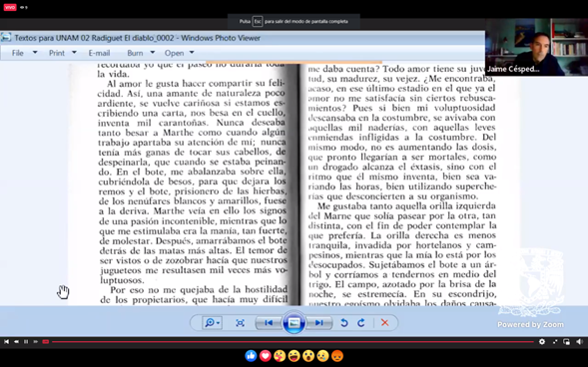Viewport: 588px width, 367px height.
Task: Open the Burn menu
Action: [135, 53]
